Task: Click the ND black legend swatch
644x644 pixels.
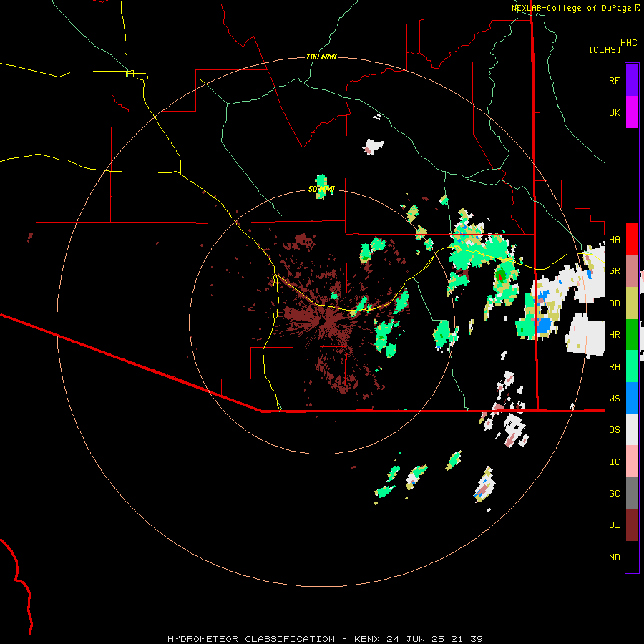Action: point(632,557)
